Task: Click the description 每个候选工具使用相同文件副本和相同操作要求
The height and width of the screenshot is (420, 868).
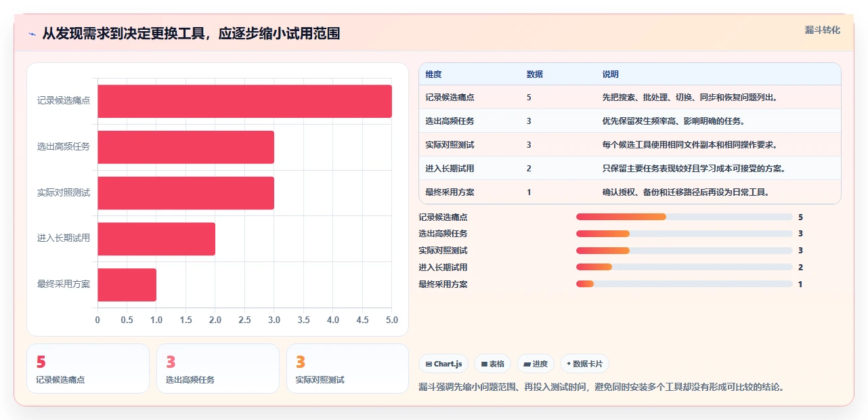Action: pyautogui.click(x=690, y=145)
